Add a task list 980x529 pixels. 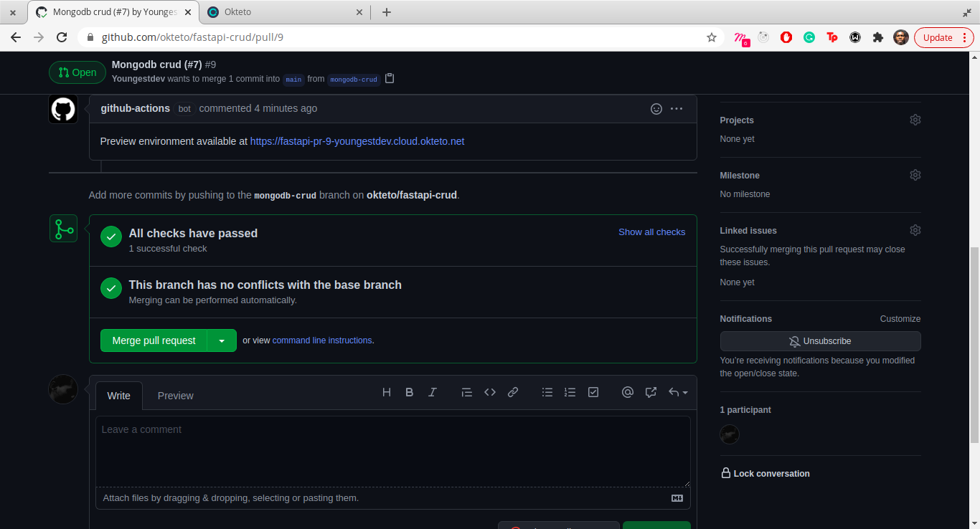593,392
